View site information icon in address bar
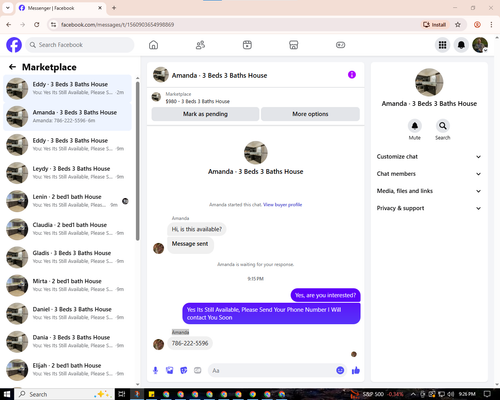This screenshot has width=500, height=400. tap(53, 25)
